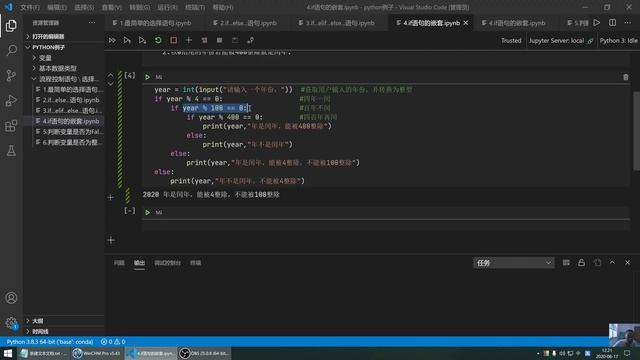
Task: Switch to the 3.if...elif...else notebook tab
Action: [x=340, y=23]
